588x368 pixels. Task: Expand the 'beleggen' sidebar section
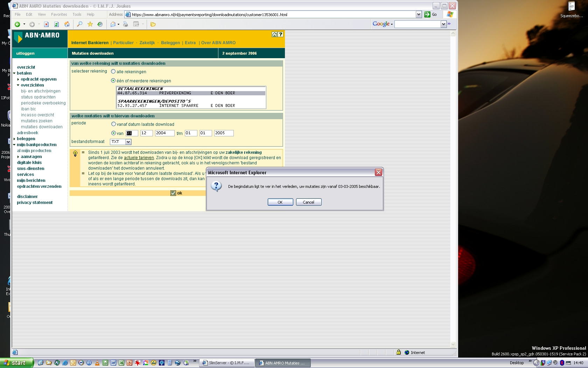(14, 139)
